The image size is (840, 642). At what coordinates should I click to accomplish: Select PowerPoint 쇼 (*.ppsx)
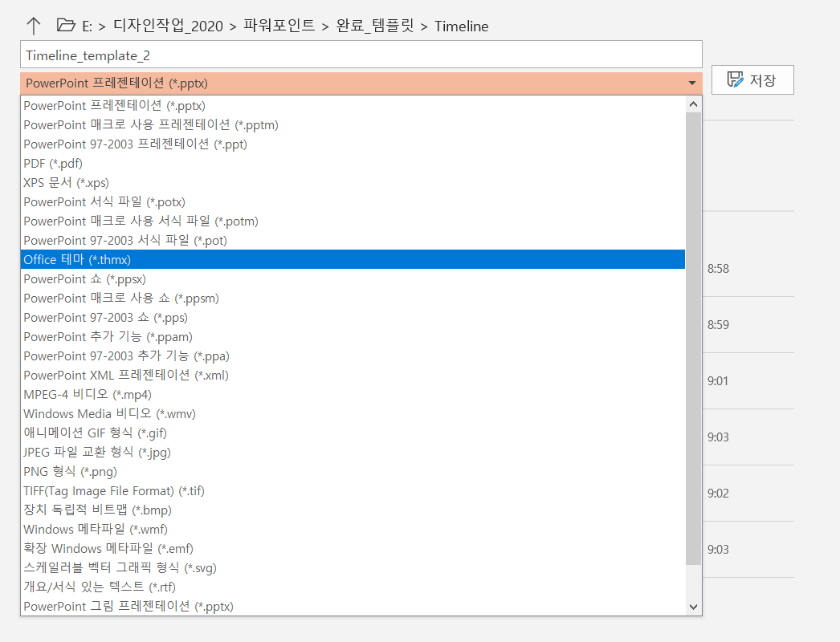tap(353, 279)
